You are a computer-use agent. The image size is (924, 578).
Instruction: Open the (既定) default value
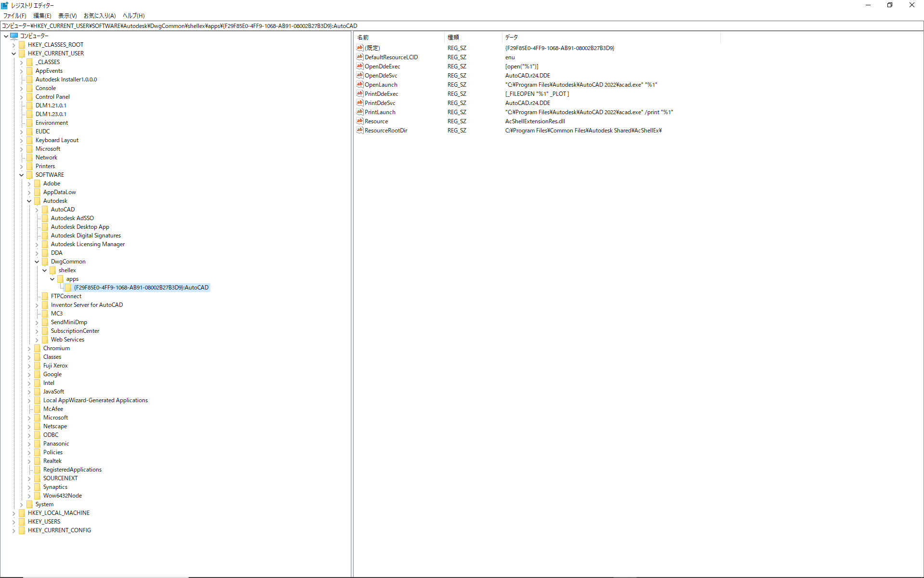click(x=372, y=48)
